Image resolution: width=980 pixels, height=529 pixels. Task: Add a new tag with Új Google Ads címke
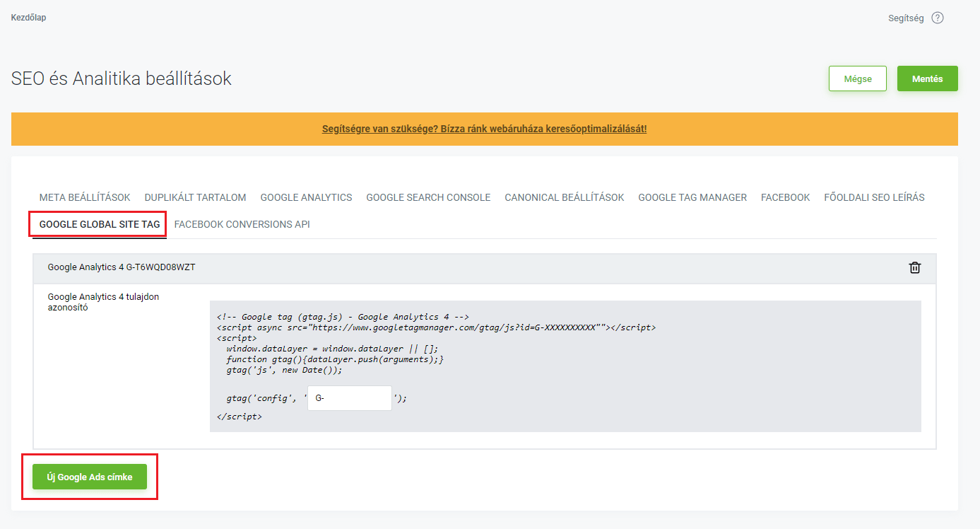point(89,477)
